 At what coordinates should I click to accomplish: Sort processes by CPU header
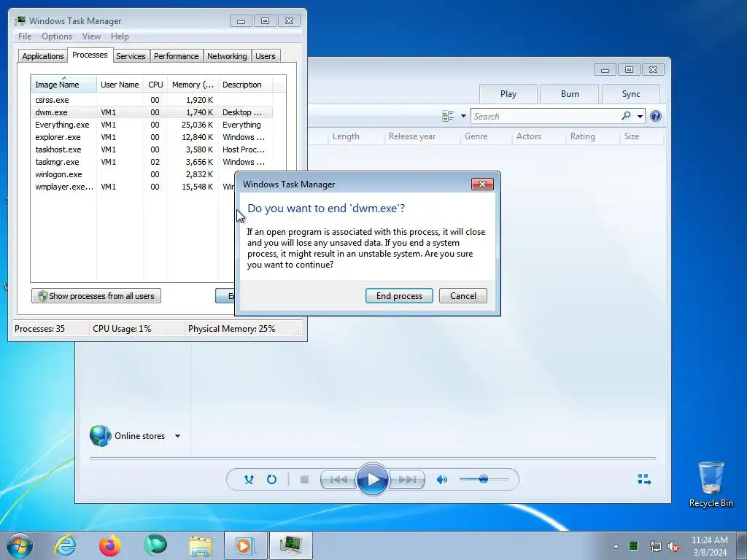[155, 85]
